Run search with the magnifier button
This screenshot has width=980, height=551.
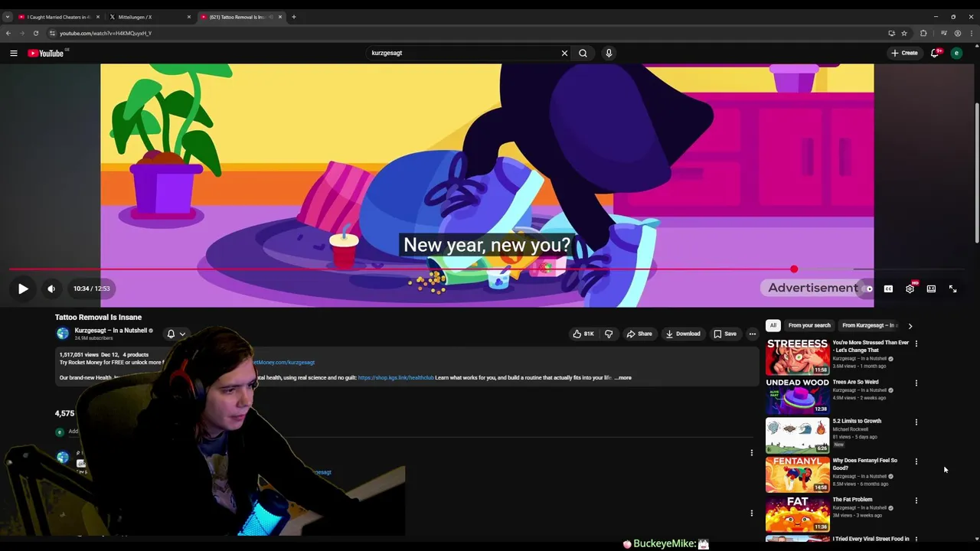pyautogui.click(x=583, y=53)
